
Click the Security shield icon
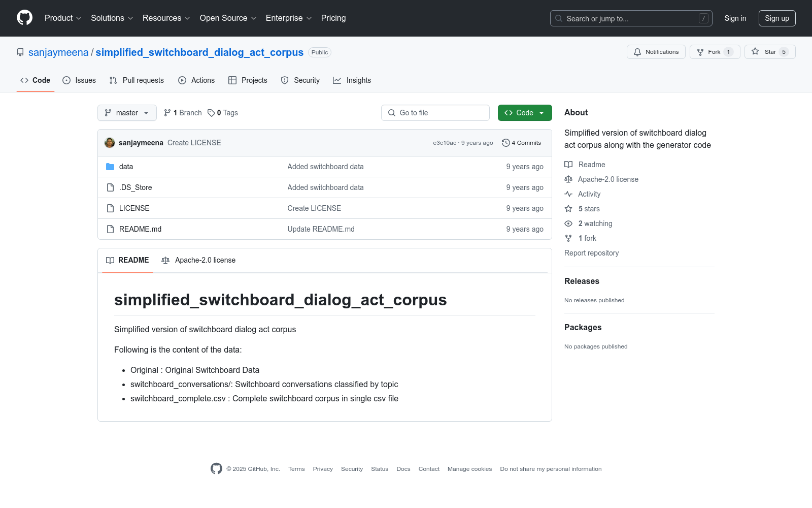pos(284,80)
